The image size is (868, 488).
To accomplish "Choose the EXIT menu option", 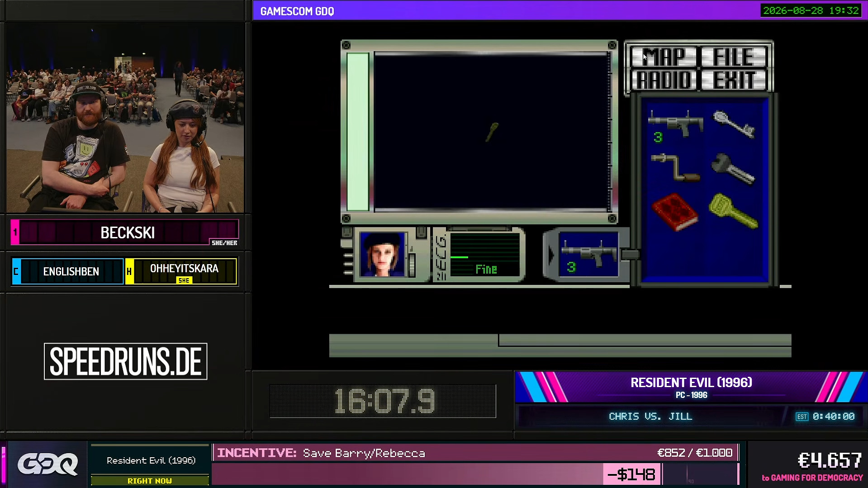I will point(734,80).
